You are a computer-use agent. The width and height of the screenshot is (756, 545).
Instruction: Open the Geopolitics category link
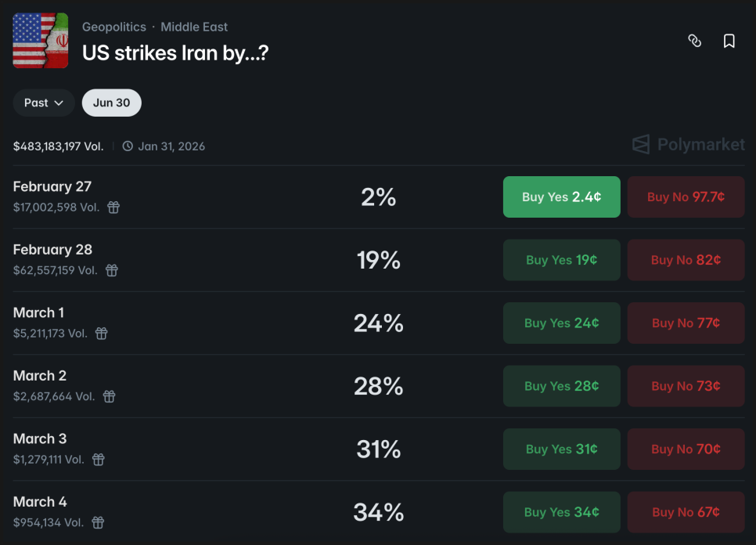[114, 27]
